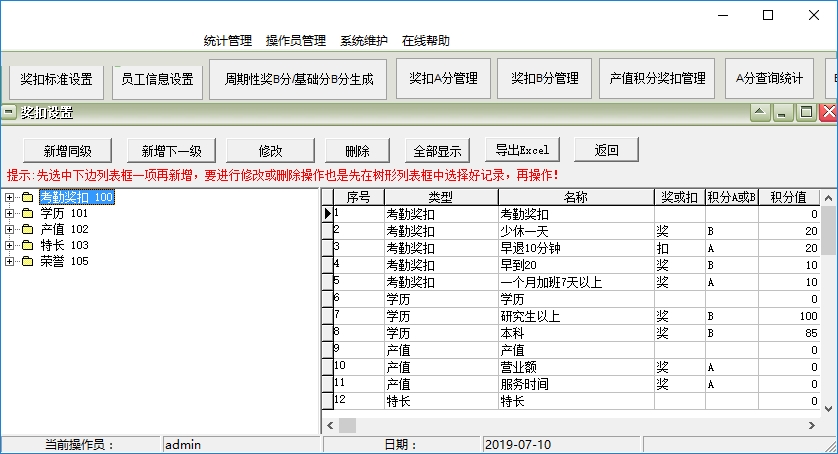Select the 产值 folder icon in tree

[x=27, y=230]
